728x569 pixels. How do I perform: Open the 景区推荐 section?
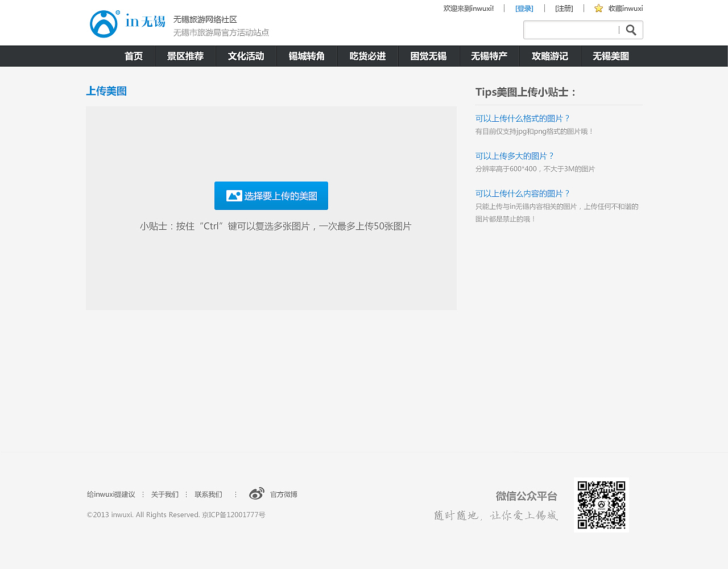(x=185, y=56)
